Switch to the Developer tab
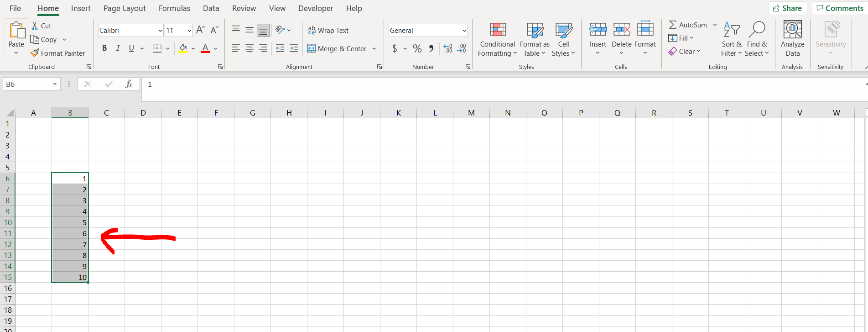868x332 pixels. (316, 8)
